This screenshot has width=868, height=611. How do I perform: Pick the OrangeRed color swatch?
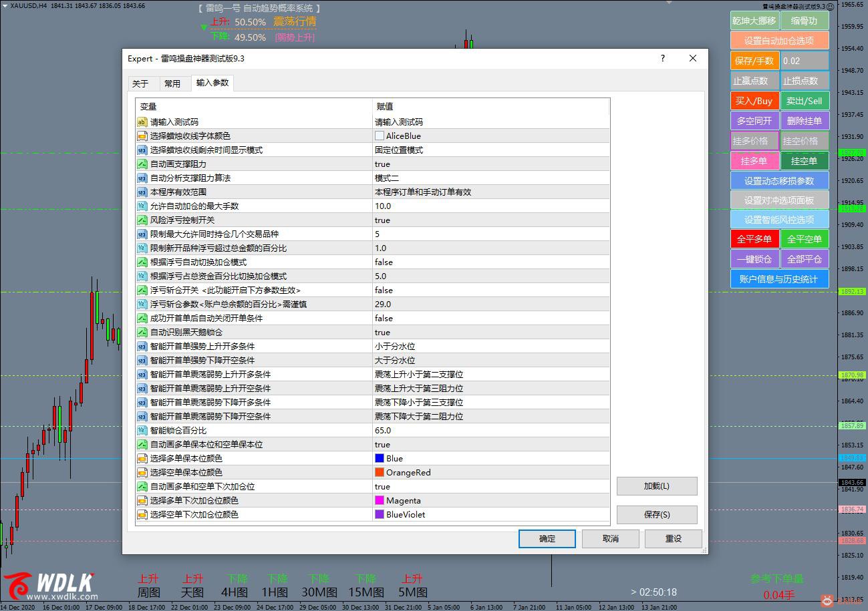pos(380,473)
